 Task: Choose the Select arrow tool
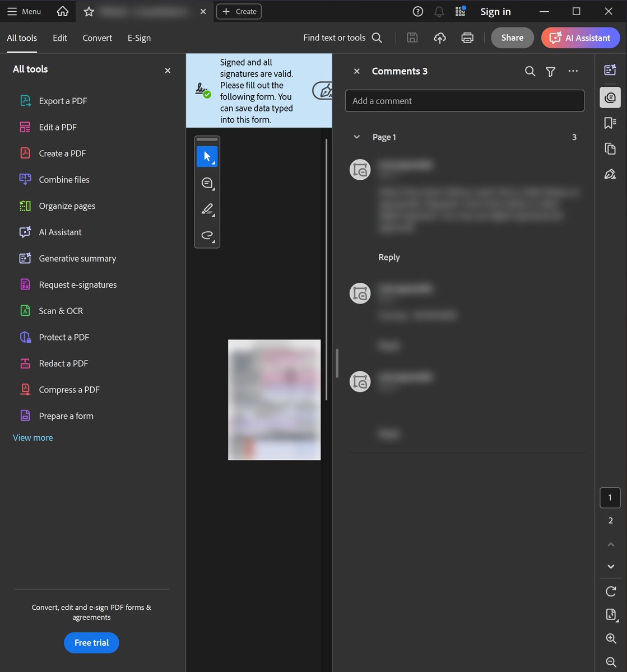[x=207, y=156]
